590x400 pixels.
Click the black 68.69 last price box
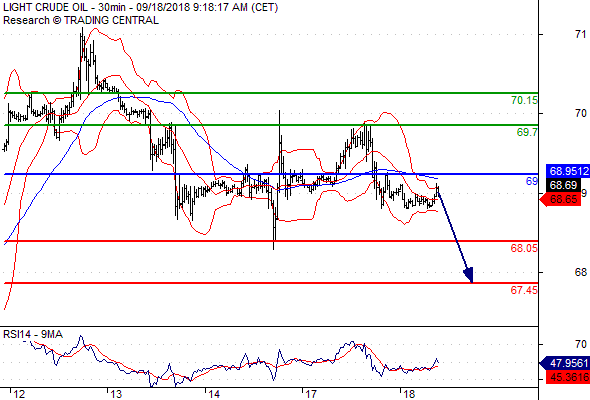pyautogui.click(x=563, y=185)
